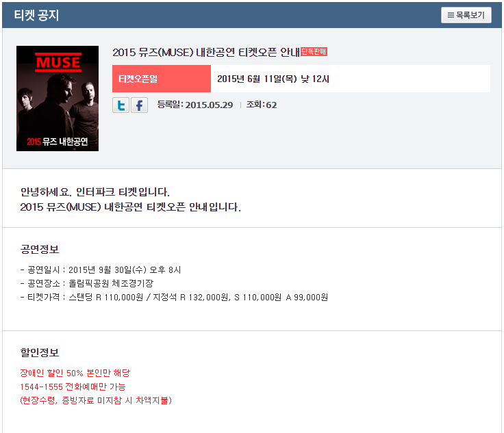
Task: Click the 할인정보 section heading
Action: coord(40,352)
